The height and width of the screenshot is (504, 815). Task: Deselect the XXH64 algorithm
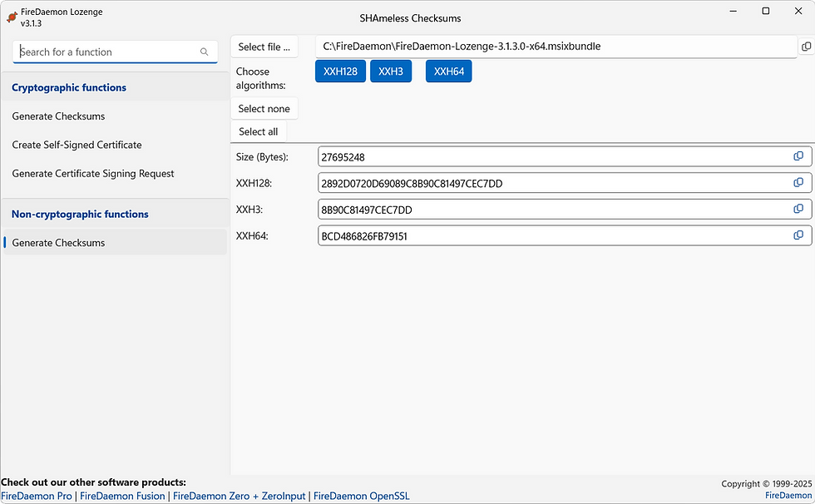[448, 71]
